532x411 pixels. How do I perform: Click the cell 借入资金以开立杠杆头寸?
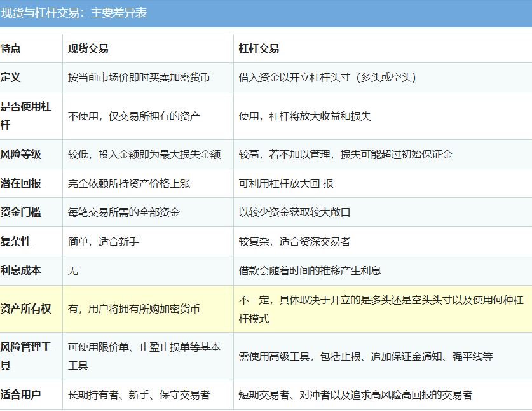[x=327, y=78]
